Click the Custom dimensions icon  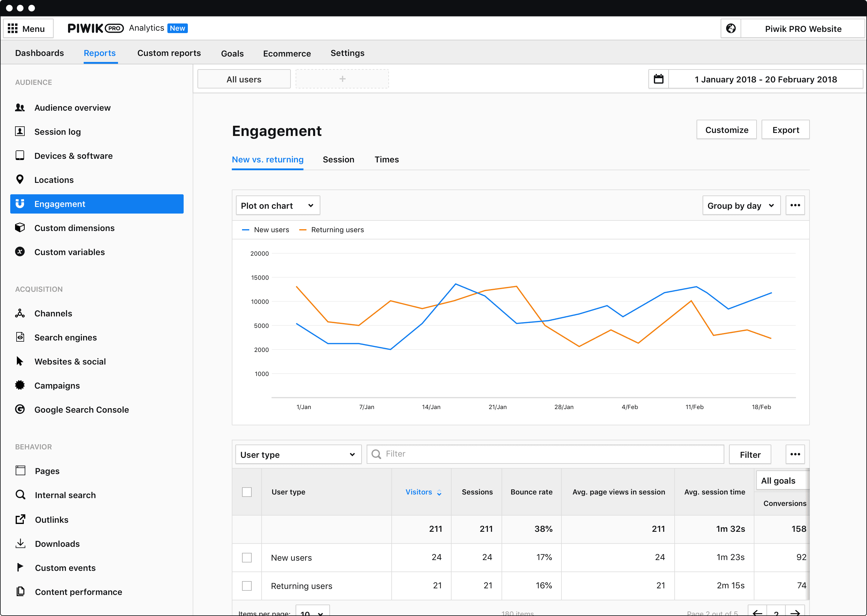pyautogui.click(x=20, y=227)
